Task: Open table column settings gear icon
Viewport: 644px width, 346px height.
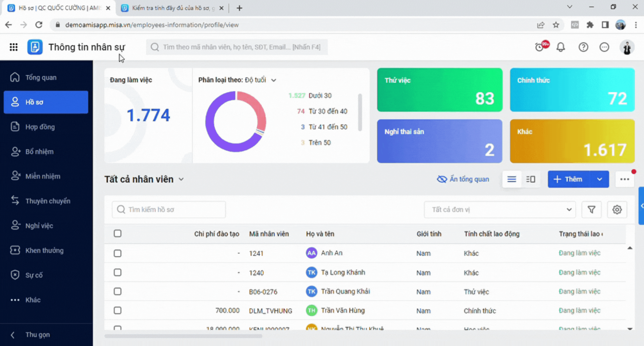Action: coord(617,210)
